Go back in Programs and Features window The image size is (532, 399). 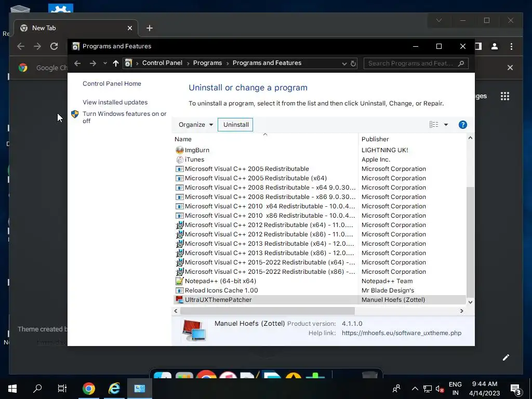pos(77,63)
